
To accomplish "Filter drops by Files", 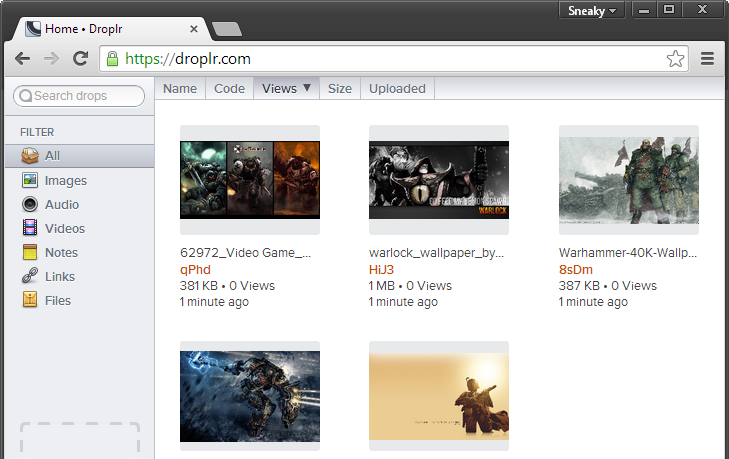I will coord(58,300).
